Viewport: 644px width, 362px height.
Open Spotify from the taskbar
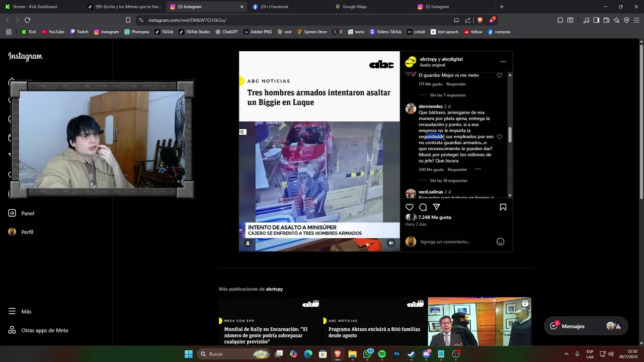382,354
